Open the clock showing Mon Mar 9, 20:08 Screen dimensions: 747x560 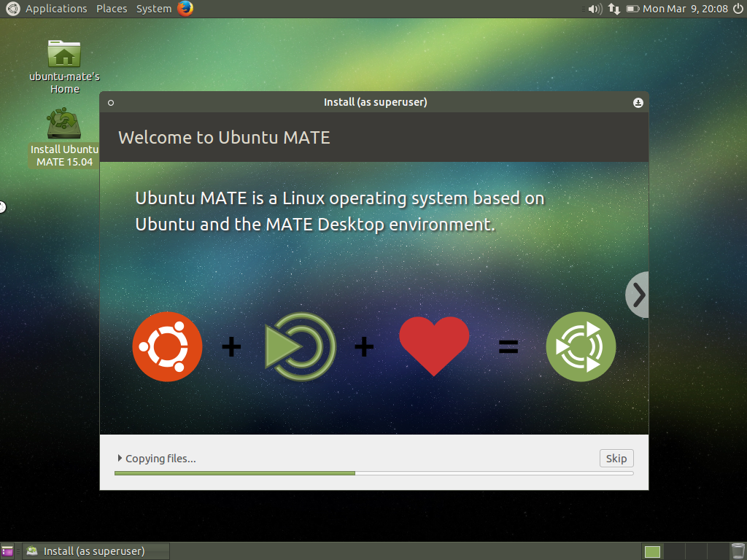click(x=685, y=9)
